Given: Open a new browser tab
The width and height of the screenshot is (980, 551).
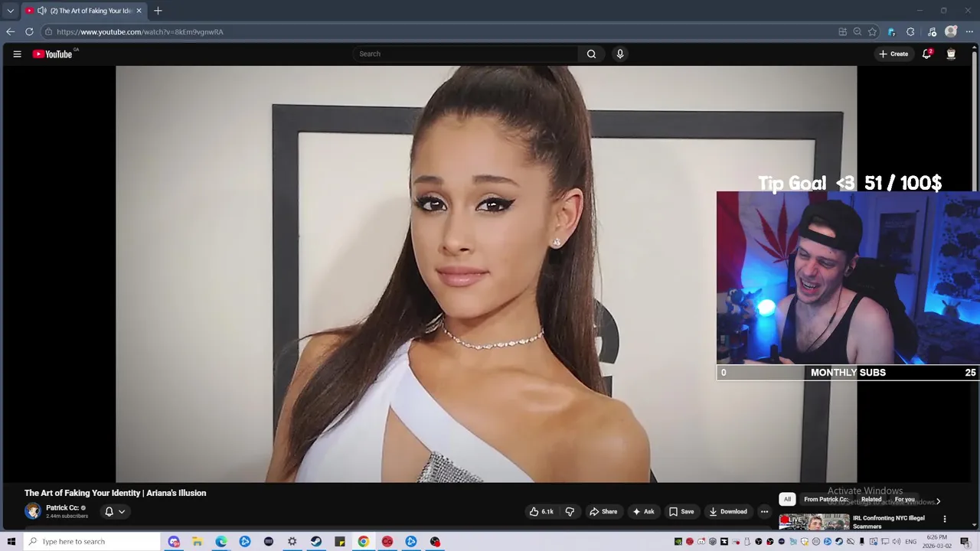Looking at the screenshot, I should (158, 11).
